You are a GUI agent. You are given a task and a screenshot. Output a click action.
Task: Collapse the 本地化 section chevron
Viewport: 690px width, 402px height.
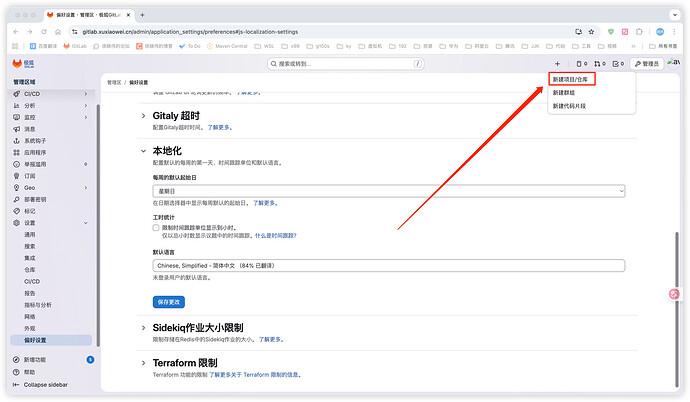(142, 150)
